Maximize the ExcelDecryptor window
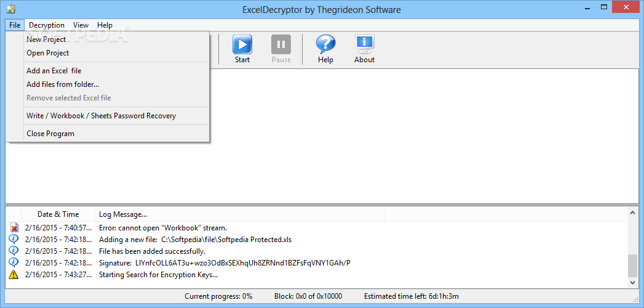 604,7
